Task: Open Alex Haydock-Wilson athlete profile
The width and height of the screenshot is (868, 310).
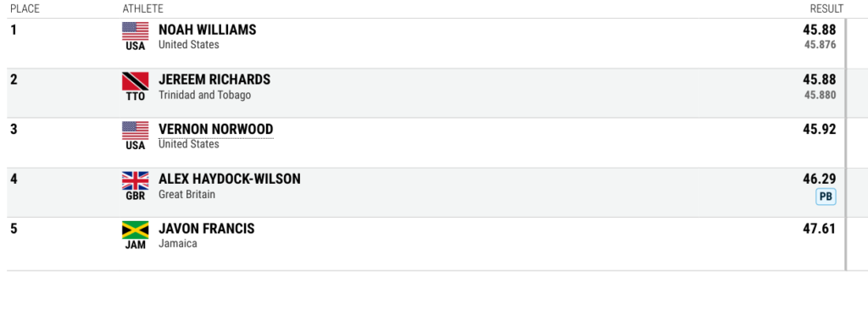Action: (x=230, y=179)
